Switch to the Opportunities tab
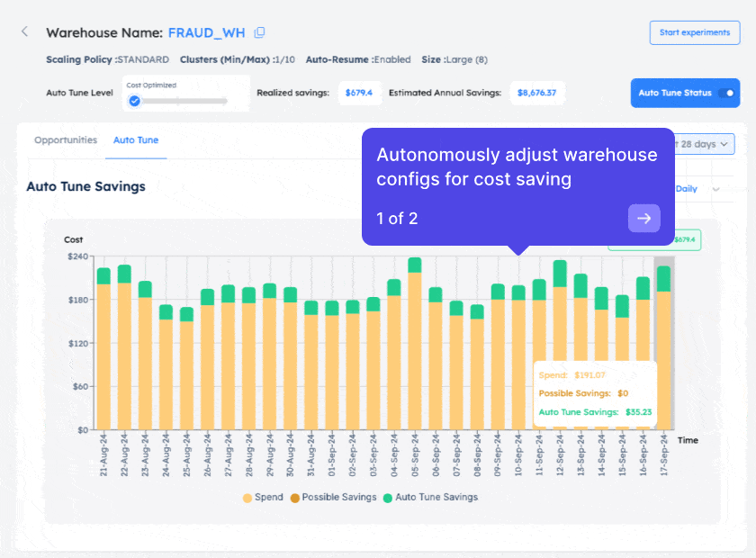This screenshot has height=558, width=756. 66,140
